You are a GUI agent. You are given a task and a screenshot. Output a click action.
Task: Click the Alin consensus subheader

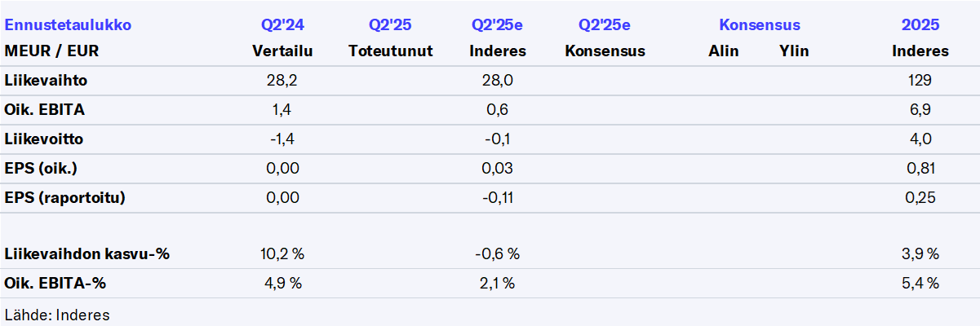click(723, 51)
